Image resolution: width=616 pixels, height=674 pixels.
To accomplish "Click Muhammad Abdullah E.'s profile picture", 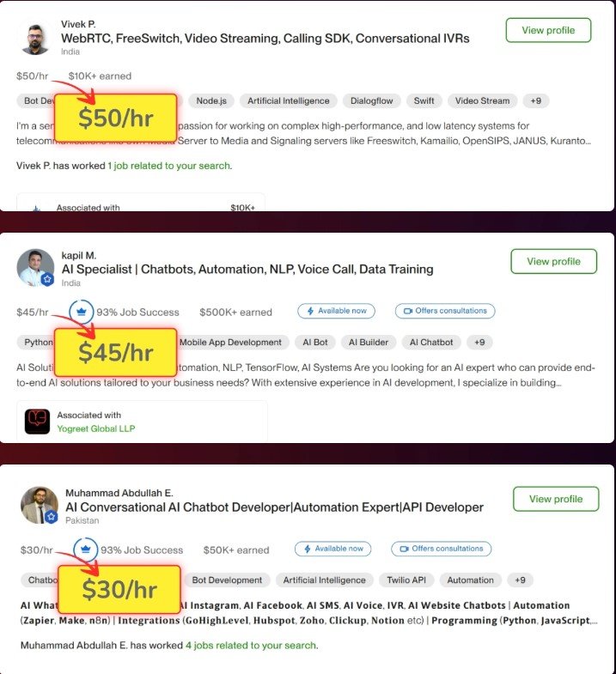I will point(38,505).
